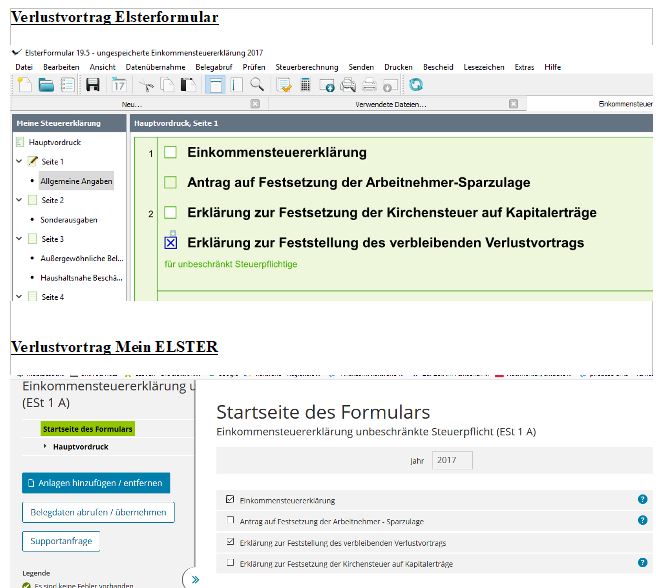Check Kirchensteuer auf Kapitalerträge box in ElsterFormular
This screenshot has height=588, width=656.
click(x=170, y=212)
